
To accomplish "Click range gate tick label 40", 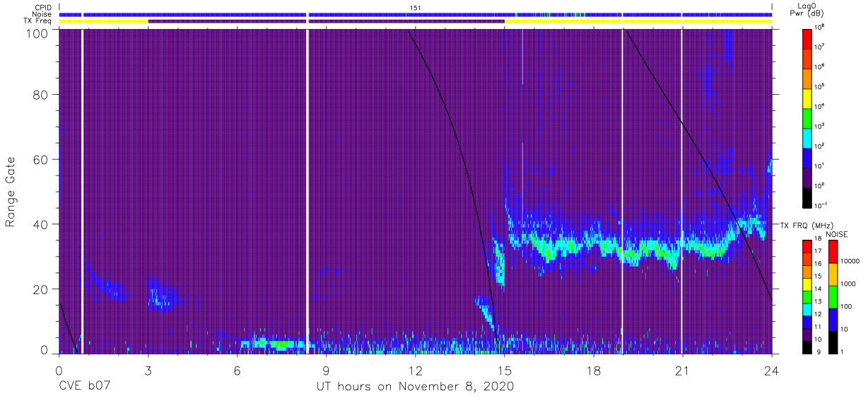I will [x=42, y=224].
